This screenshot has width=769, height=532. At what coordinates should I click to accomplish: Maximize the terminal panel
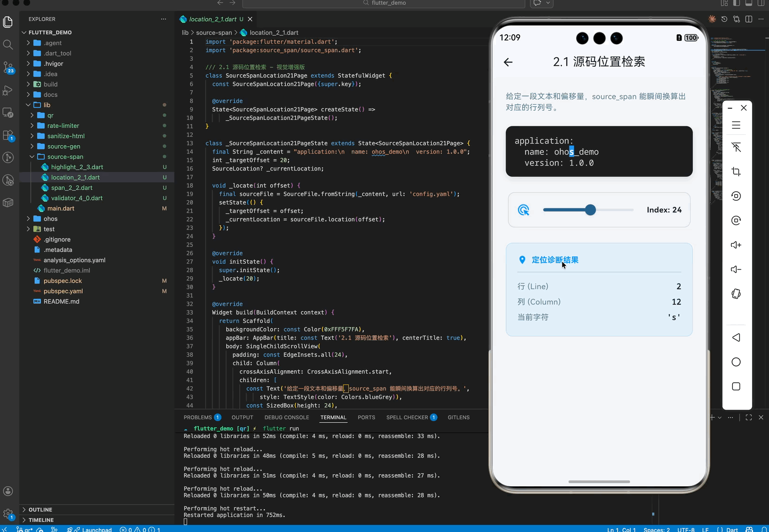click(749, 417)
